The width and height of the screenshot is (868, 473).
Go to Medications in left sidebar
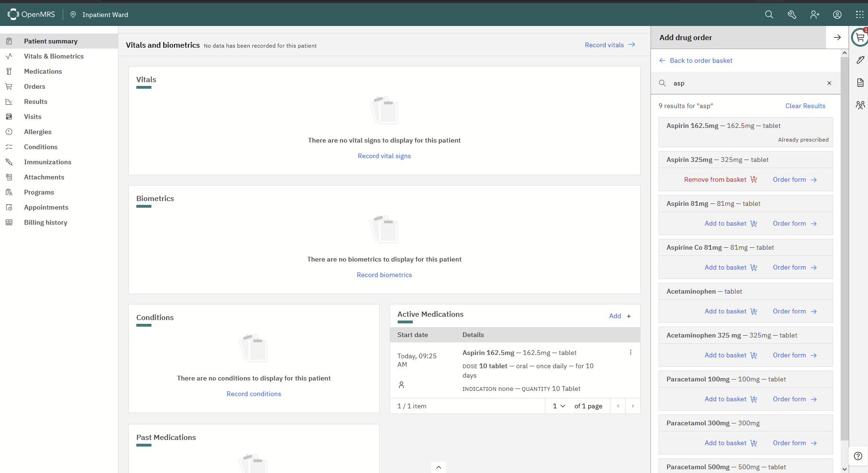43,71
